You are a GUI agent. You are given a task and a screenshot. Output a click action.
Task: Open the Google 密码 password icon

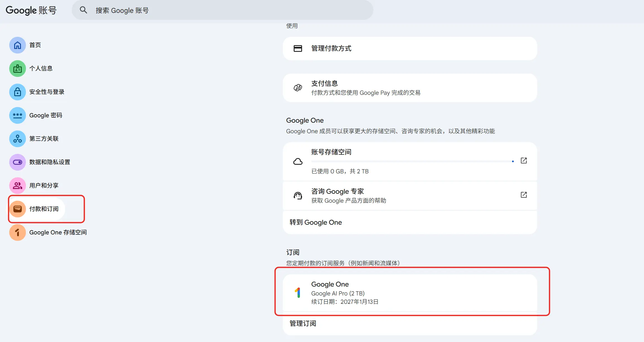click(18, 115)
